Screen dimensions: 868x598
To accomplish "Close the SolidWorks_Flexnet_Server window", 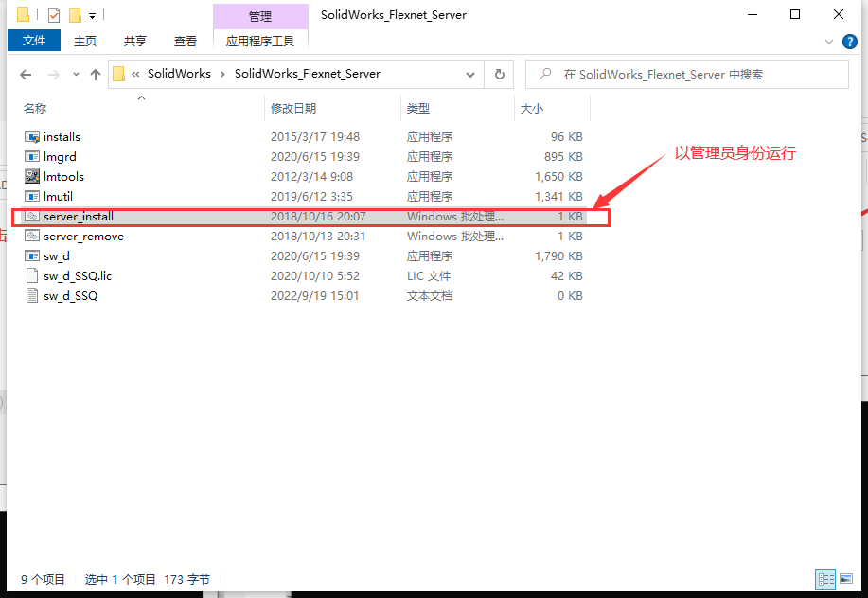I will tap(839, 14).
